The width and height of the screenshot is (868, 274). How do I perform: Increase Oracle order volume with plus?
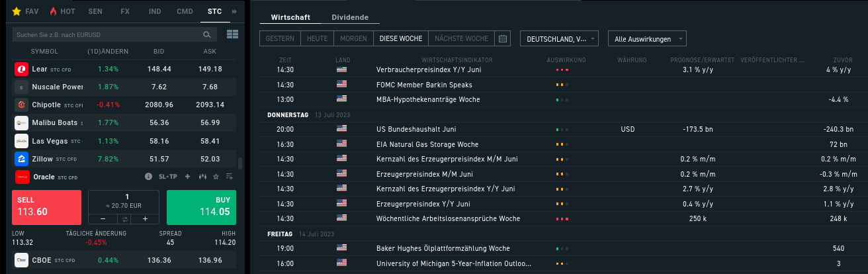(145, 219)
